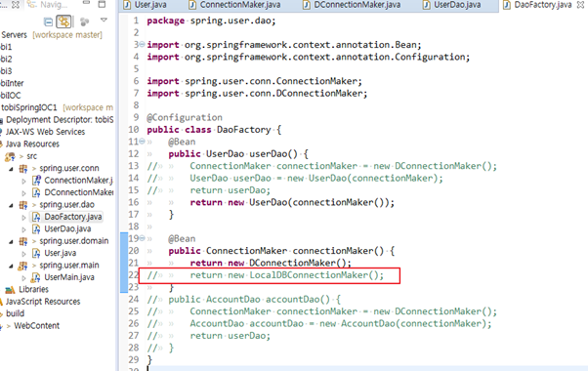Click the Collapse All icon in the explorer toolbar
Screen dimensions: 588x371
point(49,22)
